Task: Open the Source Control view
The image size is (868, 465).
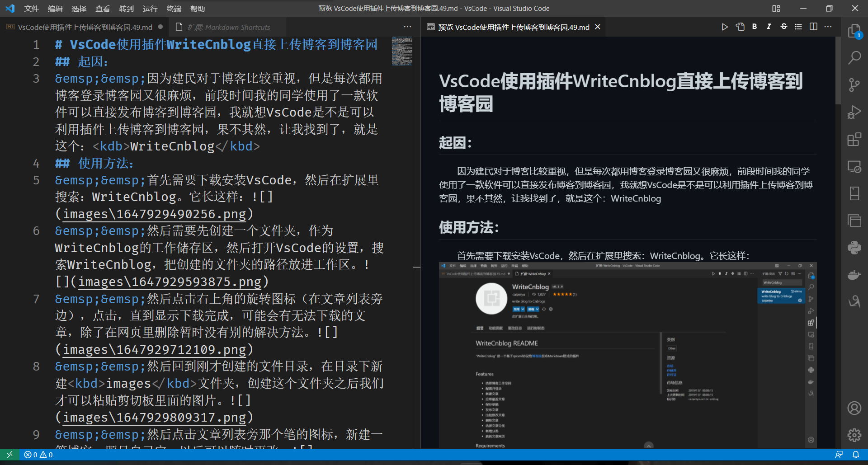Action: pos(854,85)
